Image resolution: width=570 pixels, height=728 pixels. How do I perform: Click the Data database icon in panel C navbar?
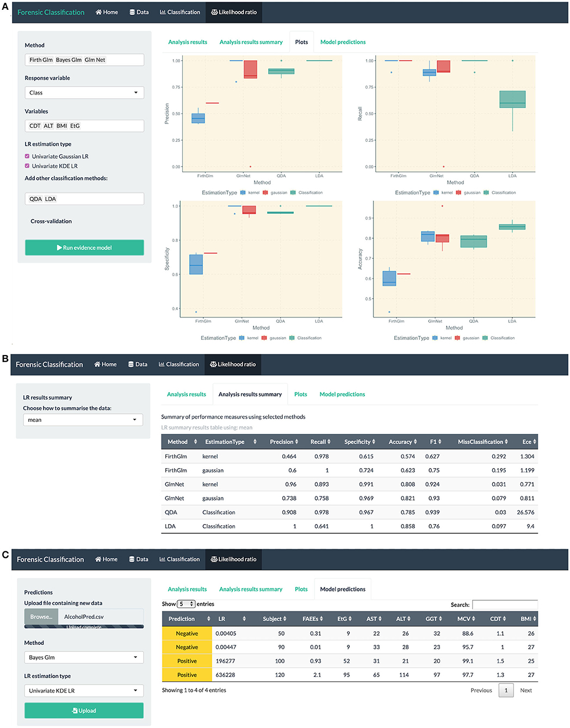[132, 559]
